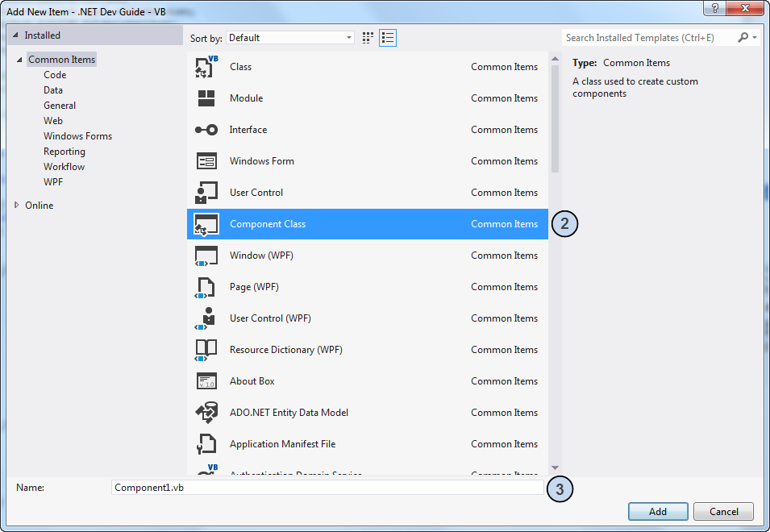Select the Class template icon
This screenshot has width=770, height=532.
point(206,67)
